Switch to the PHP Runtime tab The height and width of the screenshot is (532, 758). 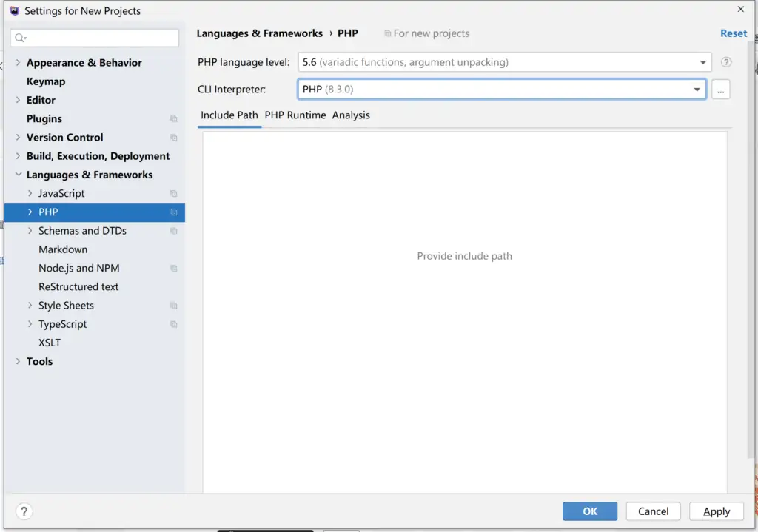[295, 115]
